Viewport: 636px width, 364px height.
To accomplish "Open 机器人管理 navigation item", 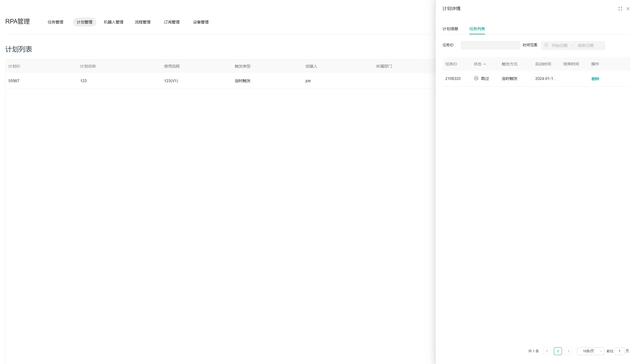I will (x=114, y=22).
